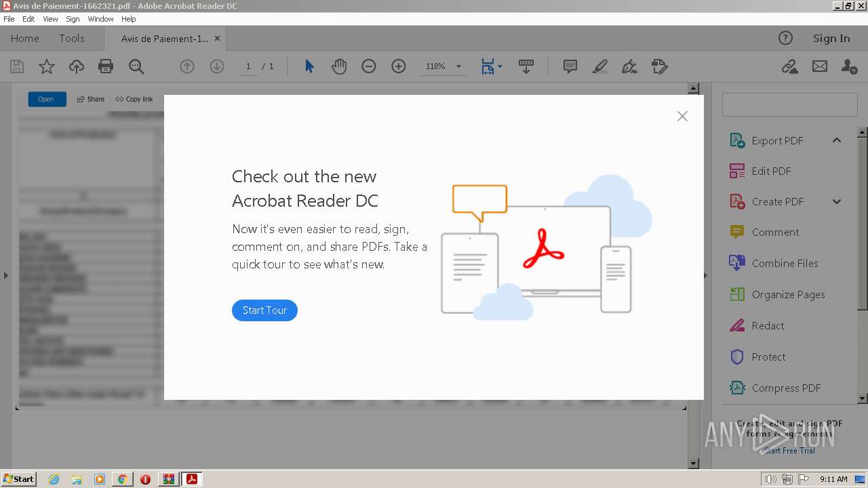The height and width of the screenshot is (488, 868).
Task: Collapse the Export PDF section chevron
Action: coord(837,140)
